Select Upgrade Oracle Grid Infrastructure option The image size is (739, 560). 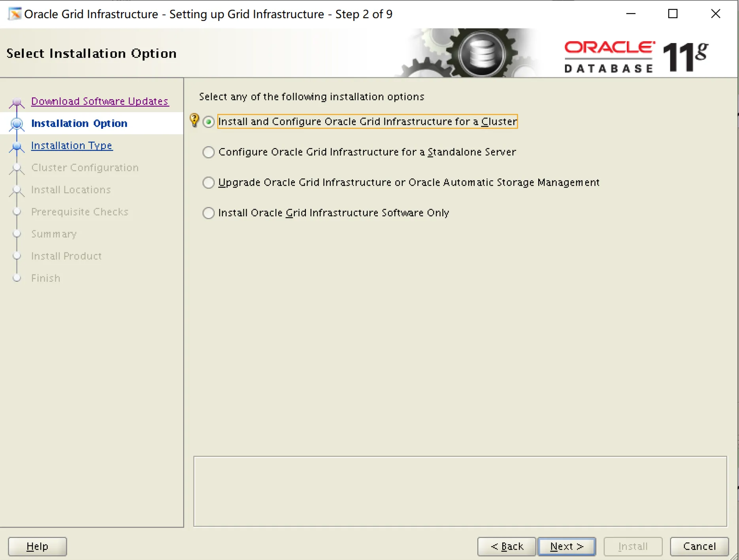pyautogui.click(x=209, y=182)
